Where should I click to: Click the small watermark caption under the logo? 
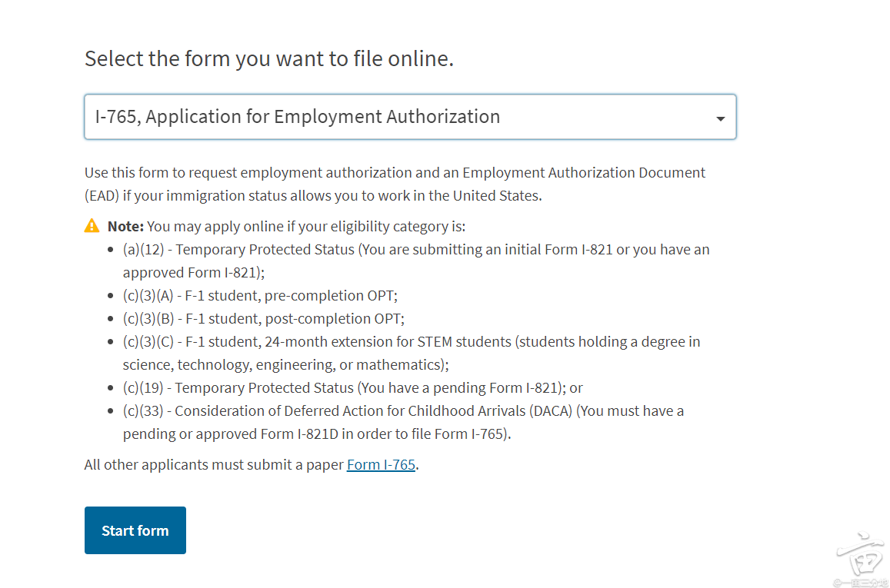point(860,583)
